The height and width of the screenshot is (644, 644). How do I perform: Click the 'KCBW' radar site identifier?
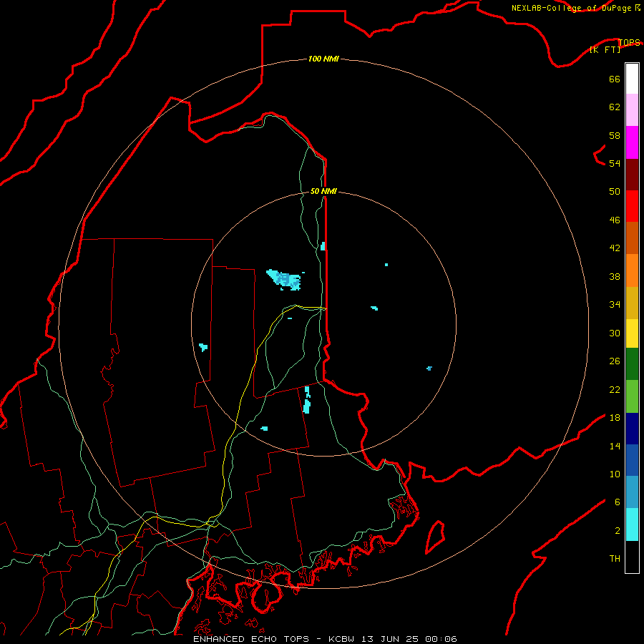click(x=343, y=639)
